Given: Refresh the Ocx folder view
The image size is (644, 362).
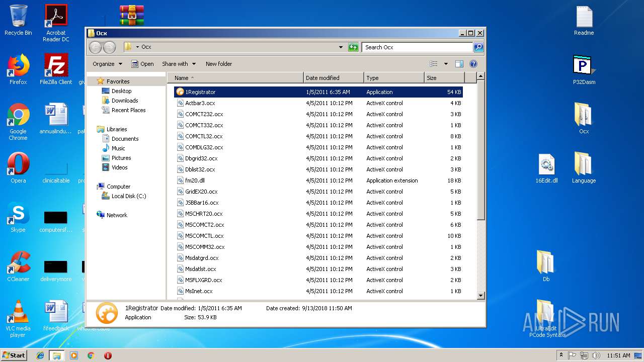Looking at the screenshot, I should (x=353, y=47).
